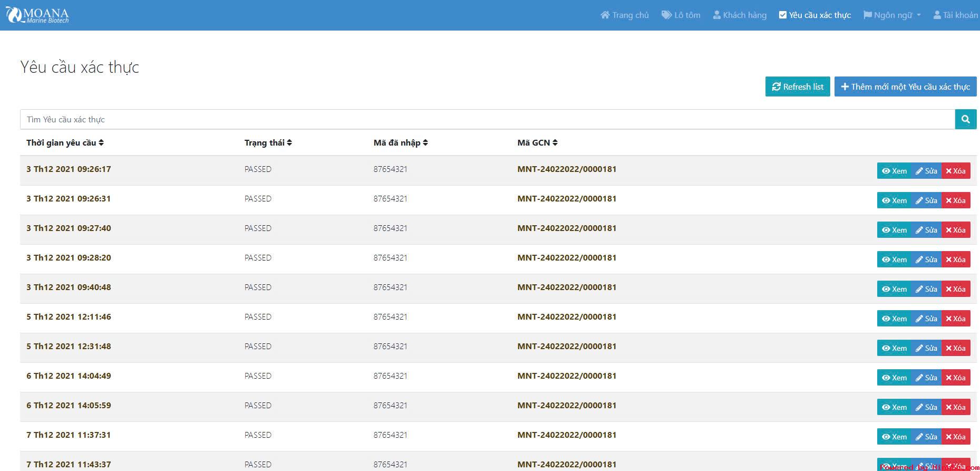Delete request from 7 Th12 2021 11:37:31
Viewport: 980px width, 471px height.
(x=956, y=437)
